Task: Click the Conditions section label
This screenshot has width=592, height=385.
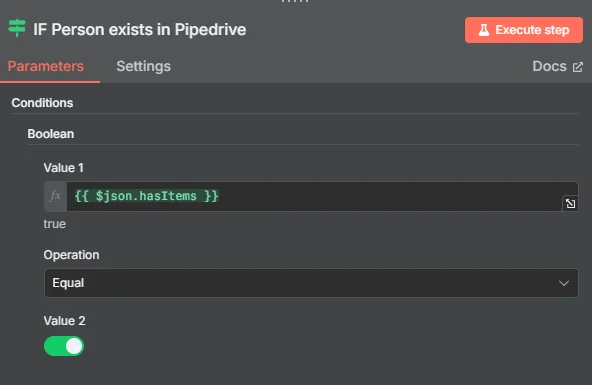Action: click(42, 103)
